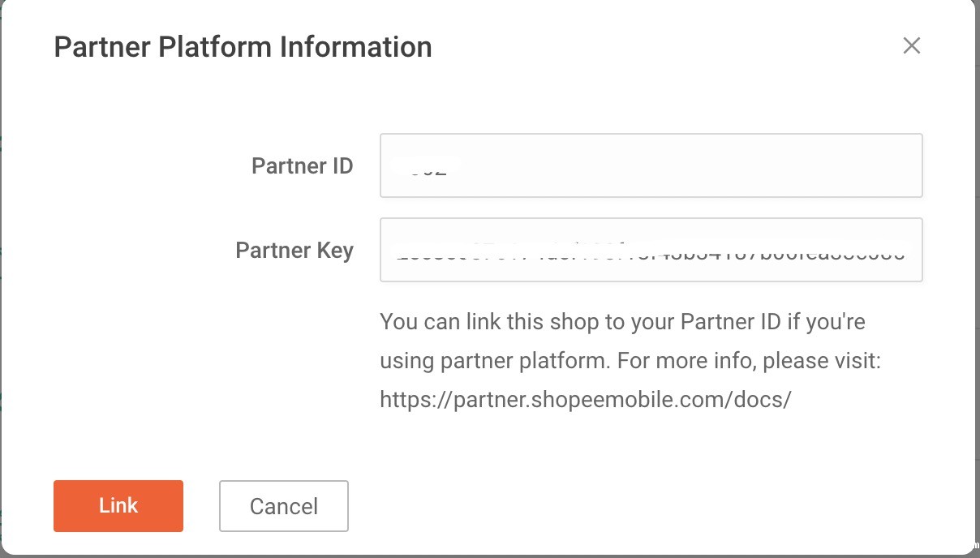Click the "using partner platform" help text line

click(x=493, y=361)
